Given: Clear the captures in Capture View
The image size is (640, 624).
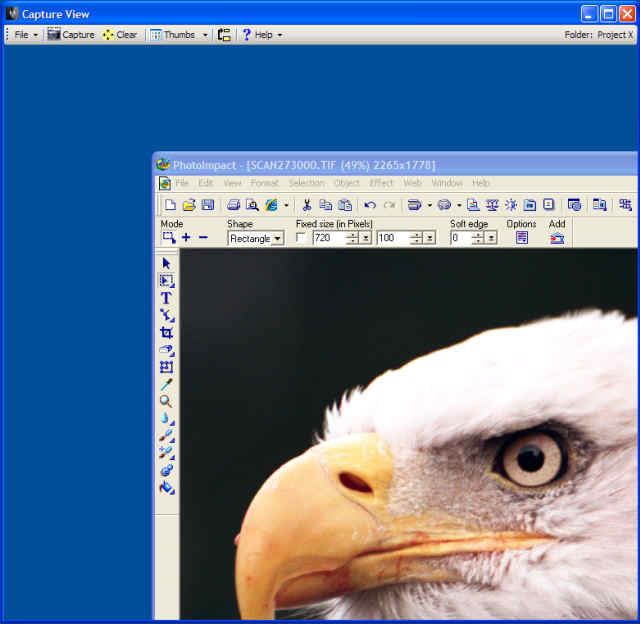Looking at the screenshot, I should (120, 35).
